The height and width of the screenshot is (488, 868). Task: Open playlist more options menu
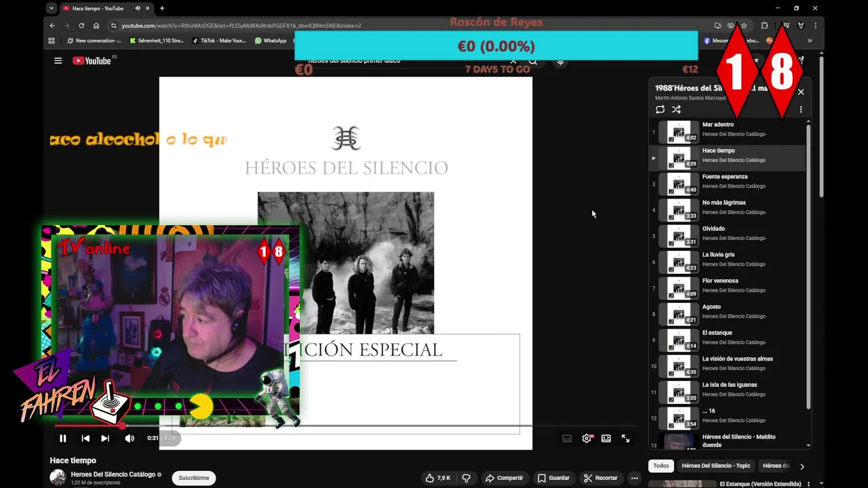click(801, 109)
